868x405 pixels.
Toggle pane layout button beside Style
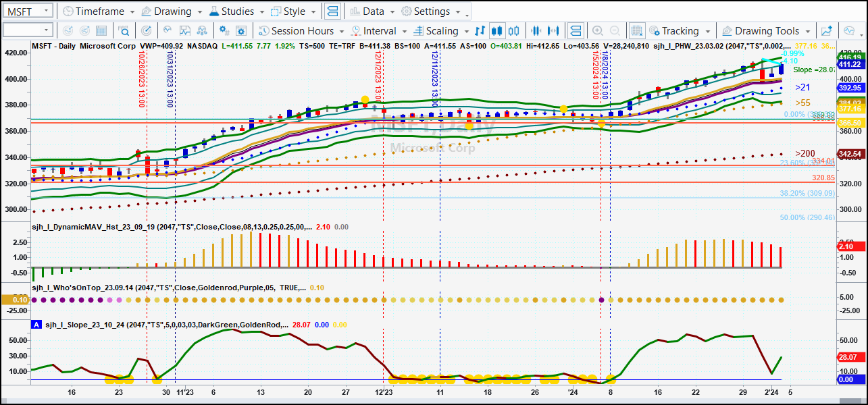(332, 11)
